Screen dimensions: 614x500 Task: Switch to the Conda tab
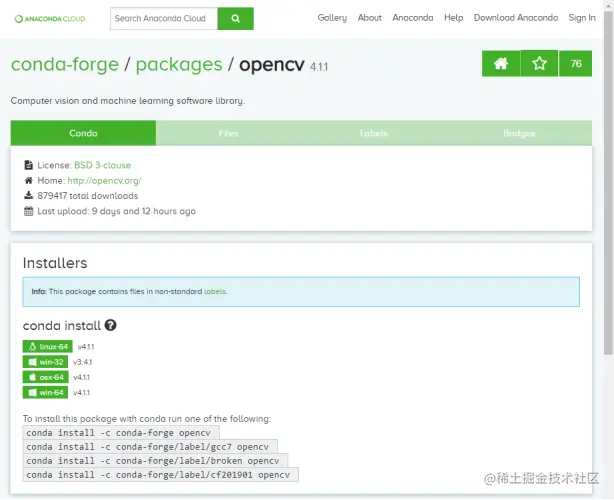(83, 133)
